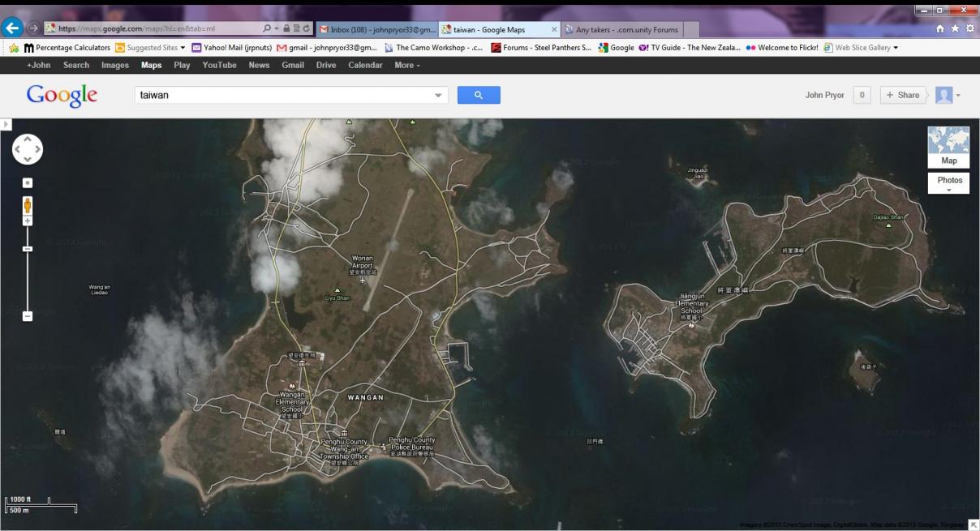Screen dimensions: 980x531
Task: Click the zoom in plus button
Action: click(28, 221)
